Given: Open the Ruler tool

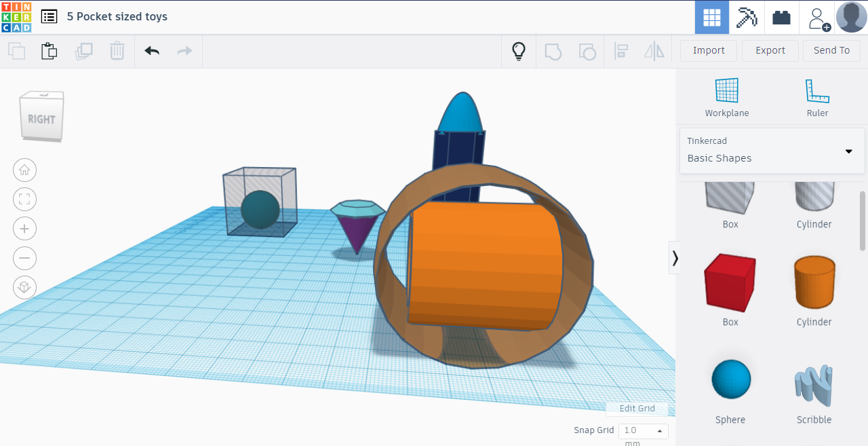Looking at the screenshot, I should point(817,96).
